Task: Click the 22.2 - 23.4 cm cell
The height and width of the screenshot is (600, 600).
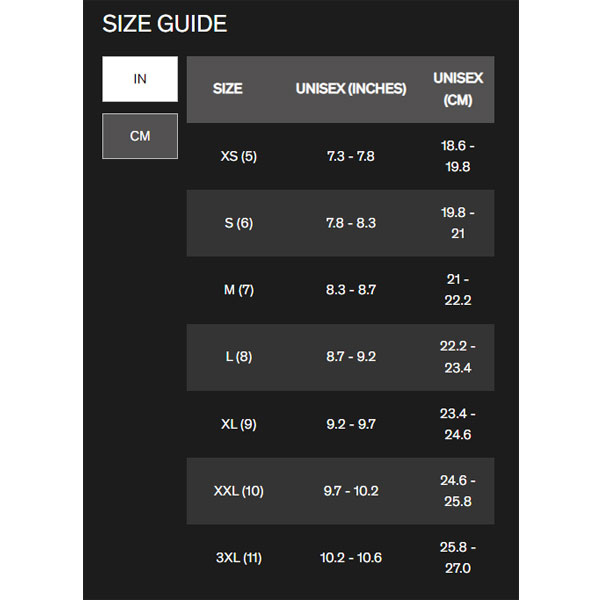Action: 458,357
